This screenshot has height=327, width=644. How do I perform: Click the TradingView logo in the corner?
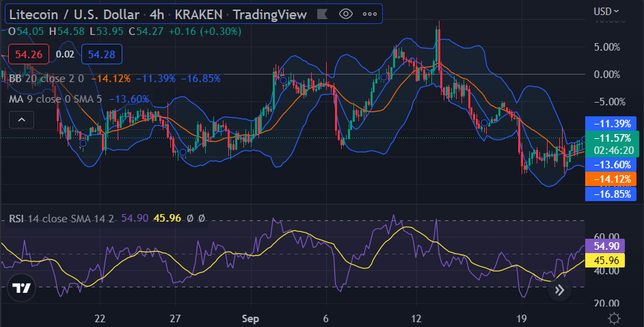[x=21, y=288]
